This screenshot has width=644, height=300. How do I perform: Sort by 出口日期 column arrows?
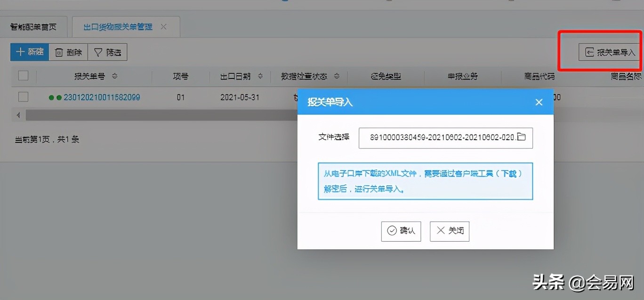[260, 76]
